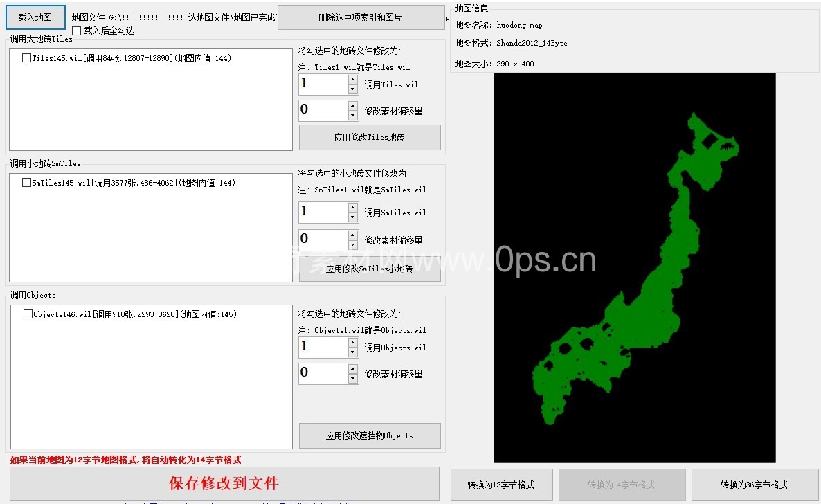Decrease the SmTiles 修改素材偏移量 offset value
The width and height of the screenshot is (821, 504).
(353, 245)
